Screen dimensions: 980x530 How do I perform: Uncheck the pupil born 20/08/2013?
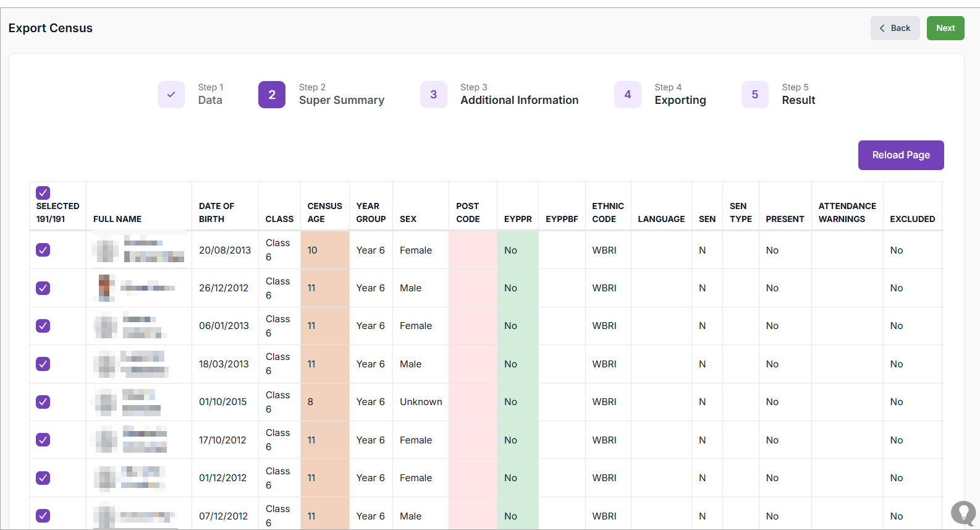43,250
